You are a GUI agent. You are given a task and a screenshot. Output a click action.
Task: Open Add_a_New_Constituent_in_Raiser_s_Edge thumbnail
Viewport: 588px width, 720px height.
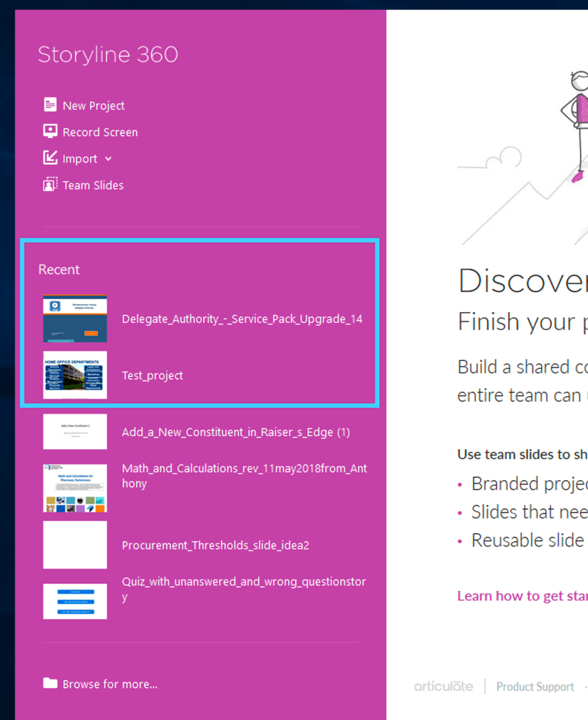click(75, 432)
